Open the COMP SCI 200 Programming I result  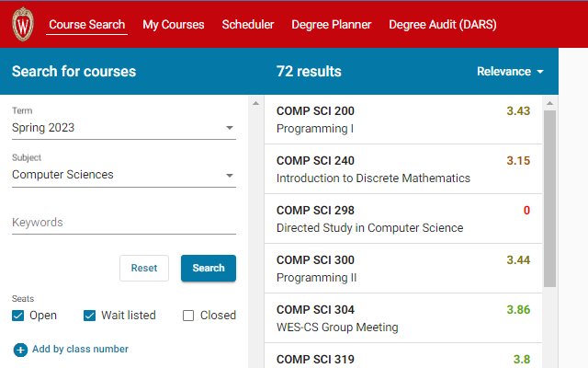[x=402, y=120]
